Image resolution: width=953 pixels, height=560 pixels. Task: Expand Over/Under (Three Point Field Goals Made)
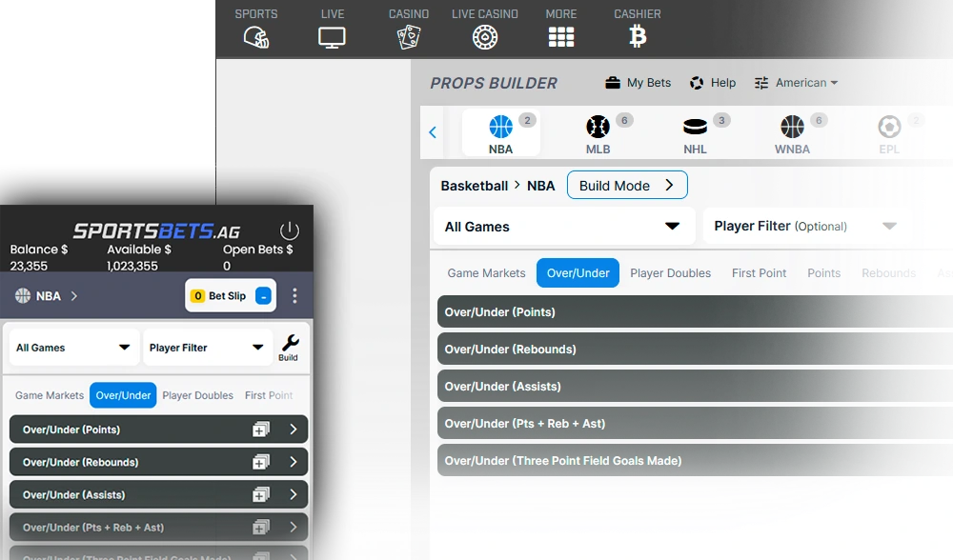[x=695, y=460]
